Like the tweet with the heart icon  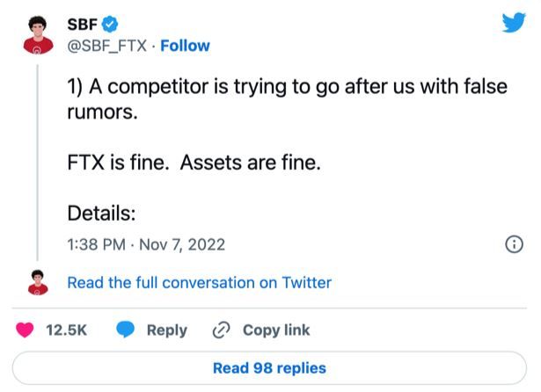pyautogui.click(x=26, y=330)
